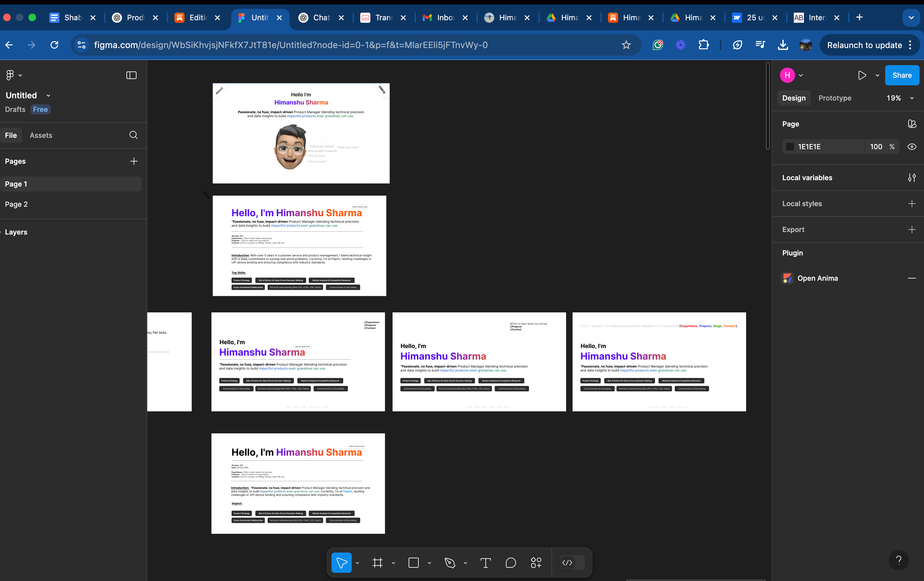
Task: Open local variables settings icon
Action: (912, 178)
